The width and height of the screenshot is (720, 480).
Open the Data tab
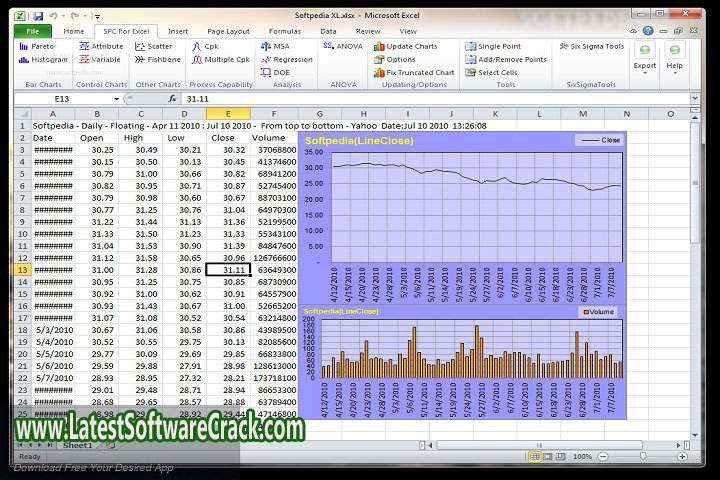pyautogui.click(x=328, y=31)
